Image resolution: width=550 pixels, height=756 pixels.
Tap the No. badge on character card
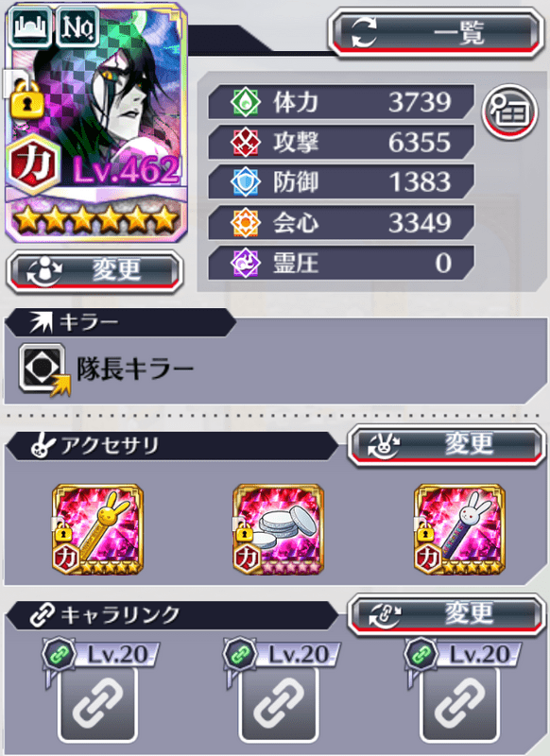77,27
